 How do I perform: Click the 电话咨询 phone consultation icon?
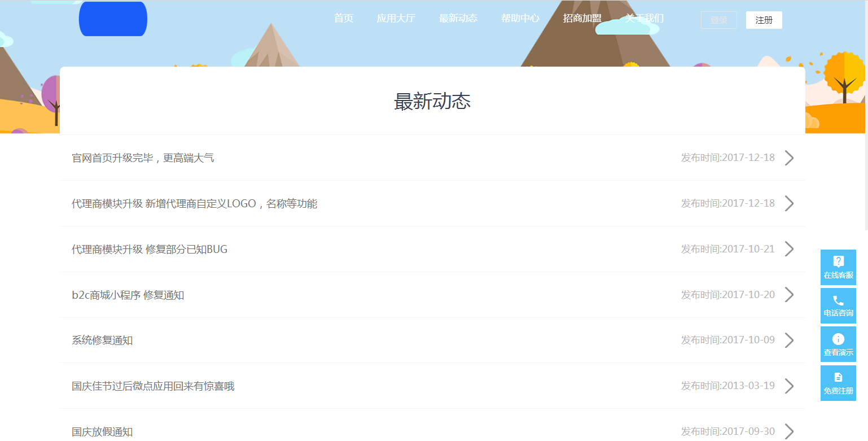click(x=838, y=305)
